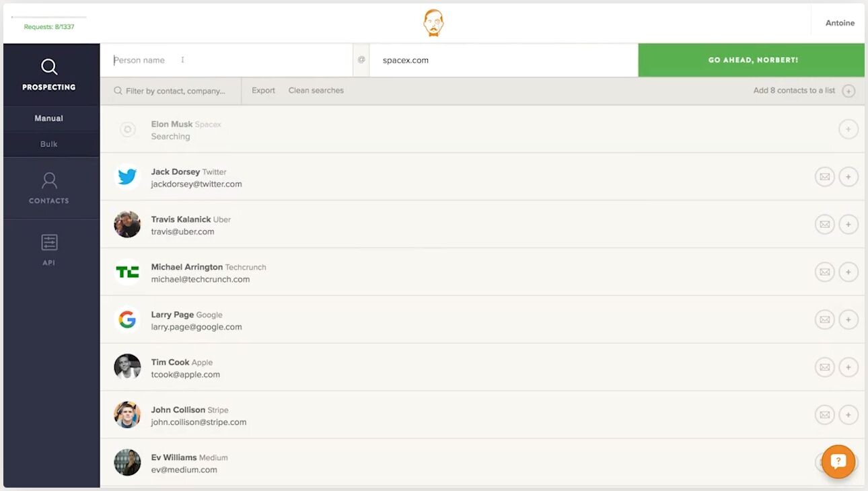The image size is (868, 491).
Task: Focus the Person name input field
Action: [226, 60]
